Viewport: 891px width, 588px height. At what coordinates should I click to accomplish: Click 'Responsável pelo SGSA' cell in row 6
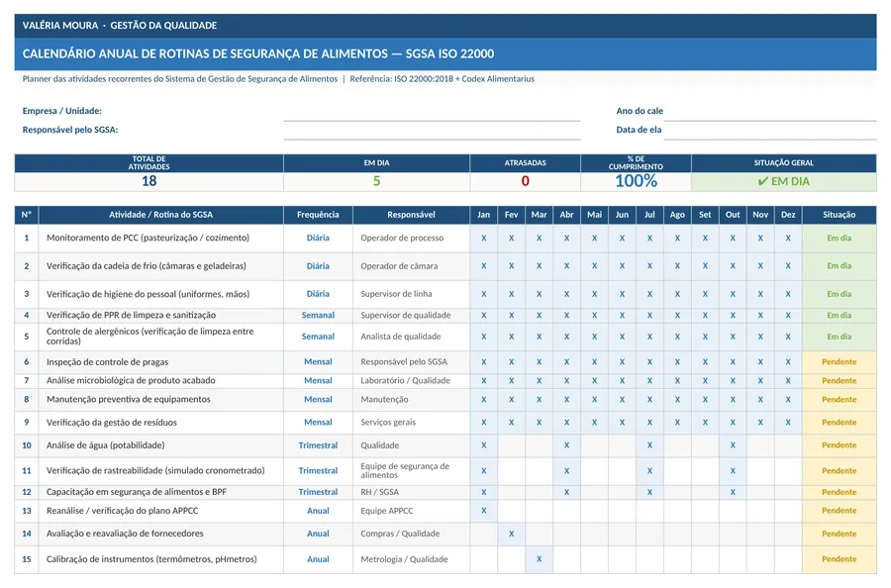(411, 362)
